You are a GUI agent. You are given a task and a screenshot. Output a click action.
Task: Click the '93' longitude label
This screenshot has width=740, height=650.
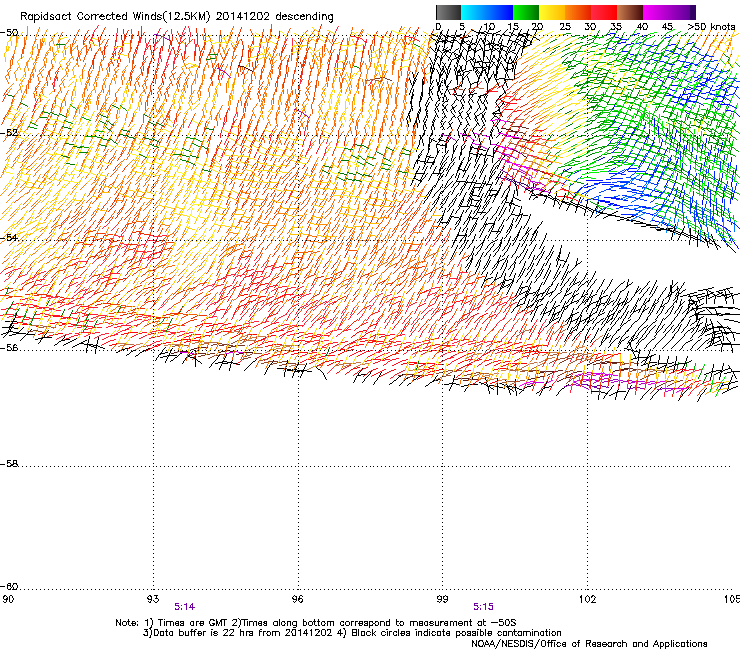(153, 599)
